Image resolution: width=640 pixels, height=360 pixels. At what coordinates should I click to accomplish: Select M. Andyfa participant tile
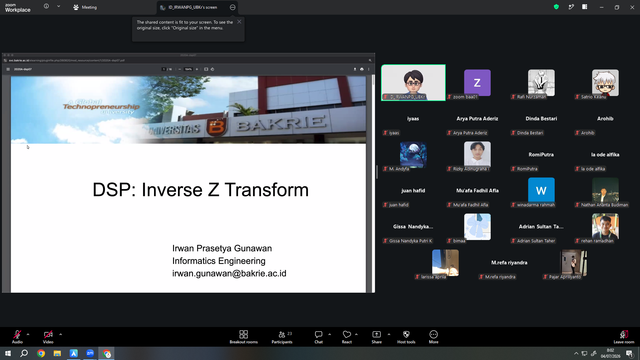tap(413, 154)
